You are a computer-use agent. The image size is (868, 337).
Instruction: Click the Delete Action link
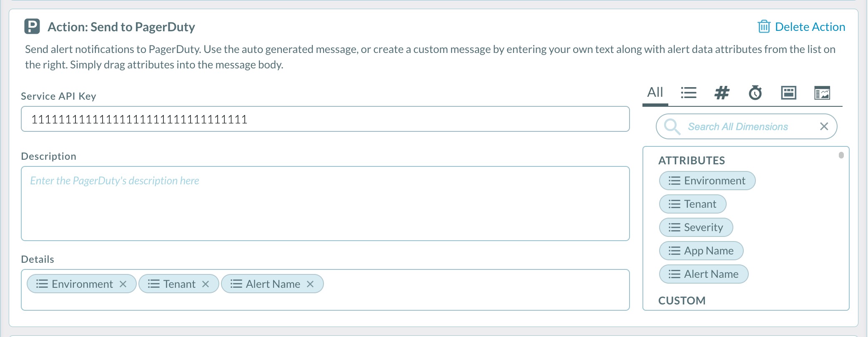click(x=810, y=27)
